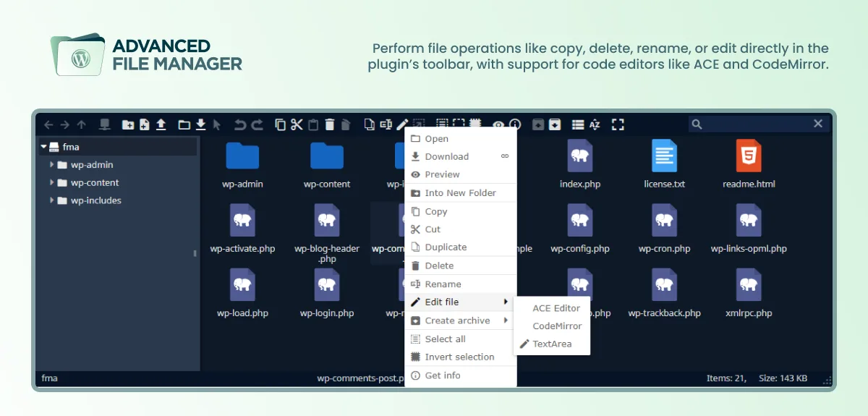
Task: Choose Into New Folder menu entry
Action: [x=461, y=193]
